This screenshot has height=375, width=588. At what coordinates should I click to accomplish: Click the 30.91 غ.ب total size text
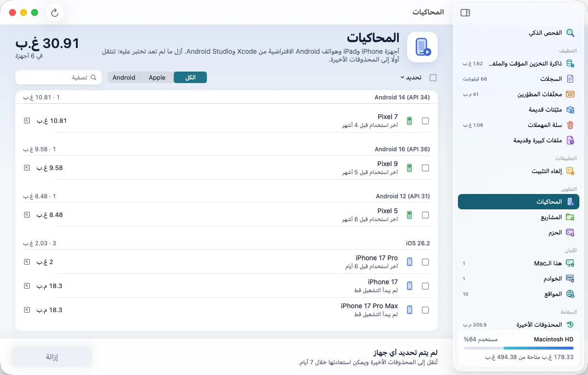(47, 43)
